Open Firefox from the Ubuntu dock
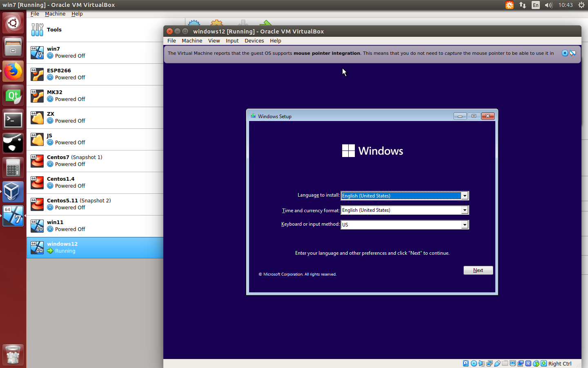 pos(13,72)
